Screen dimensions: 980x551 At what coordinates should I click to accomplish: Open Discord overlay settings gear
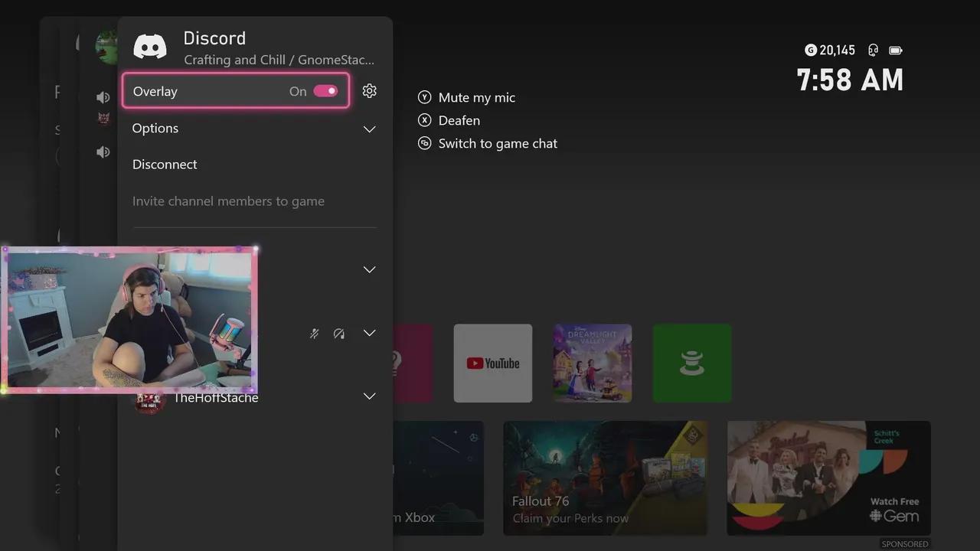(x=370, y=91)
